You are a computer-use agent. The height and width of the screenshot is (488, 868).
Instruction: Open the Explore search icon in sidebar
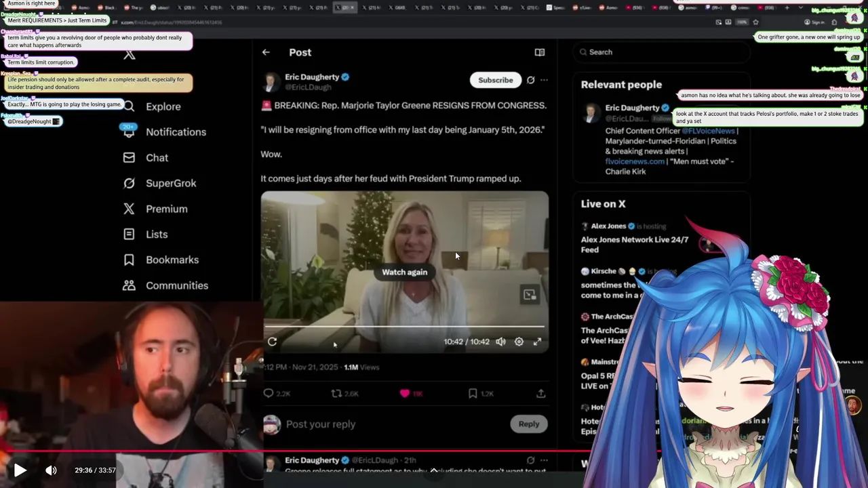[x=129, y=106]
